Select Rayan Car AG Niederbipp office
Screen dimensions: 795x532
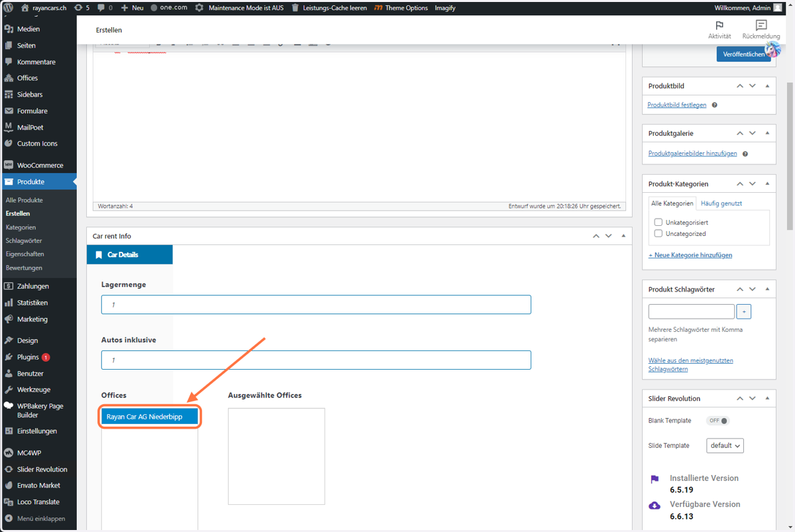[x=150, y=417]
